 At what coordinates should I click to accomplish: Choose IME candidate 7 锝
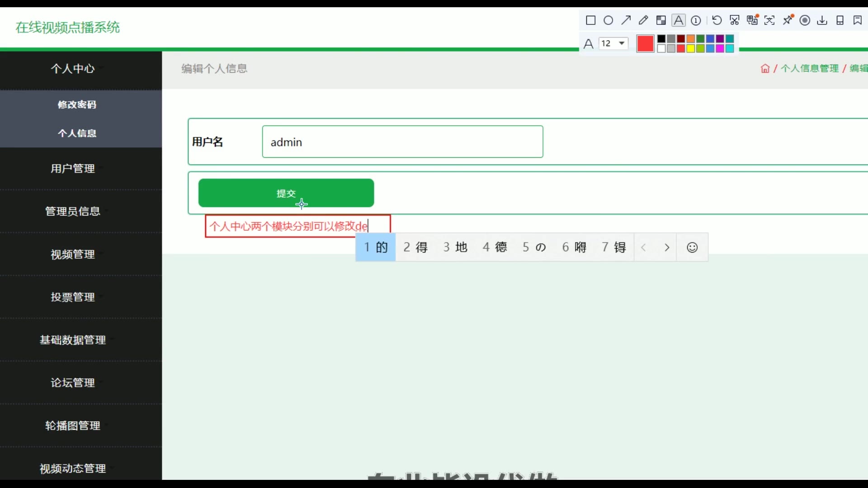(614, 247)
